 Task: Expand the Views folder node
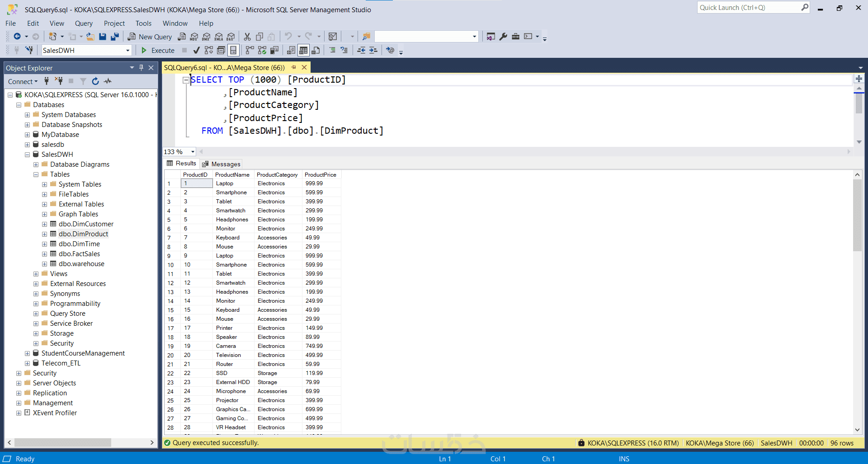(36, 274)
